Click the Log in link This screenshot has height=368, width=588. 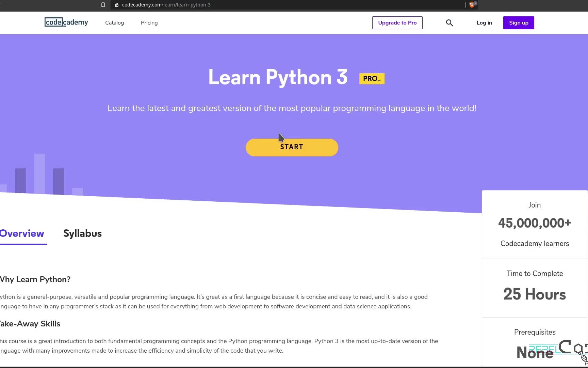click(x=484, y=23)
